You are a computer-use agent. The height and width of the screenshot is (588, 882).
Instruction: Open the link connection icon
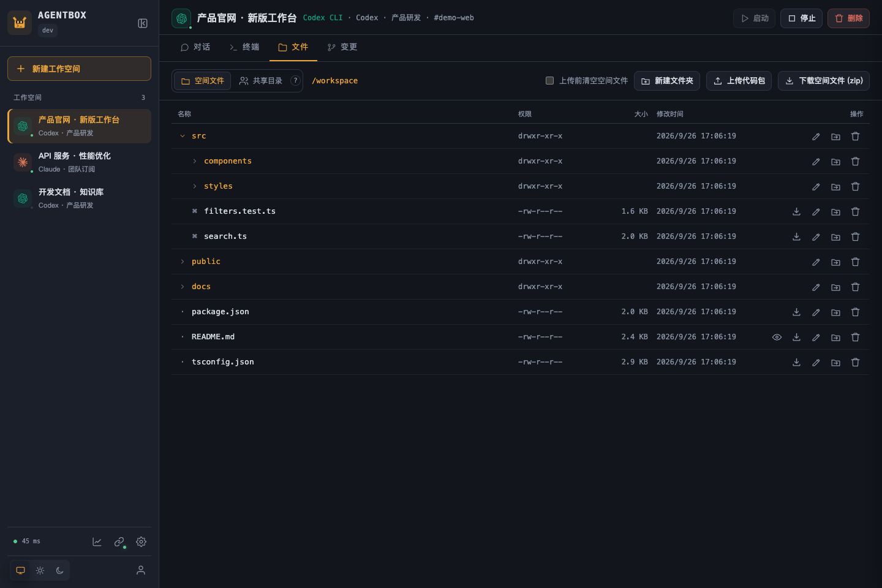click(119, 541)
